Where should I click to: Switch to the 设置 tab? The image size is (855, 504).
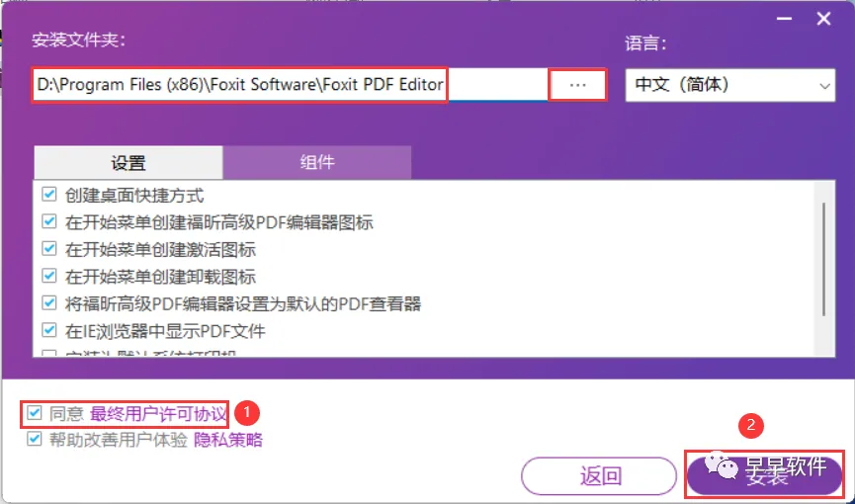point(128,162)
